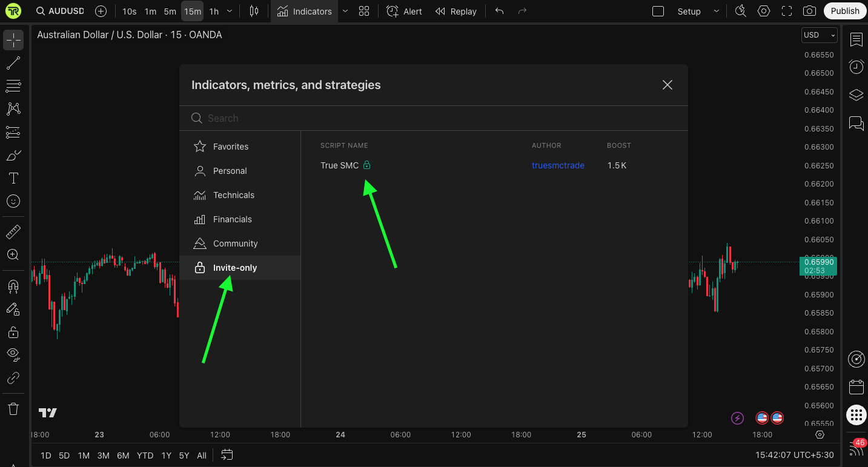Open the USD currency dropdown
Viewport: 868px width, 467px height.
(819, 35)
